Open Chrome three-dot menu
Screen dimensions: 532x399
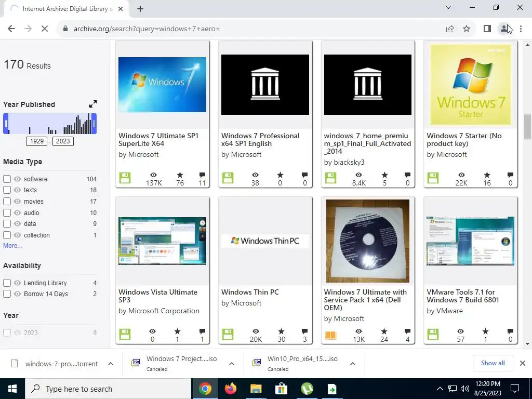coord(521,29)
